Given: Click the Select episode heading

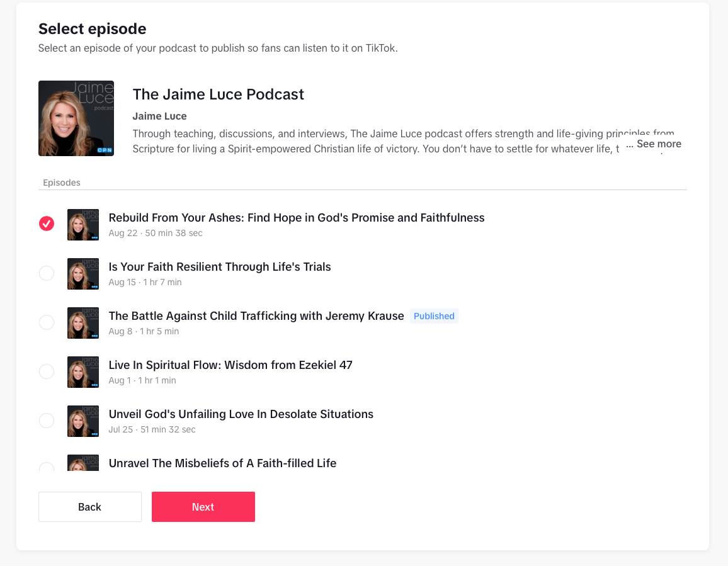Looking at the screenshot, I should click(93, 29).
